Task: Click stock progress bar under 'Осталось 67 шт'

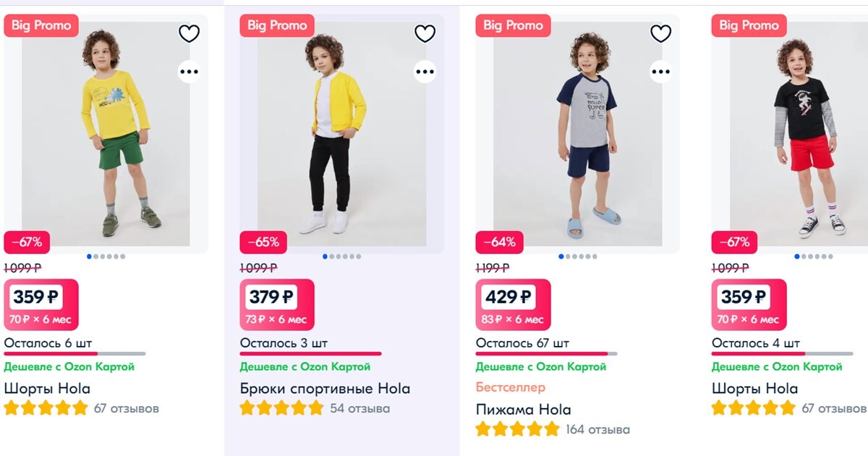Action: [x=546, y=354]
